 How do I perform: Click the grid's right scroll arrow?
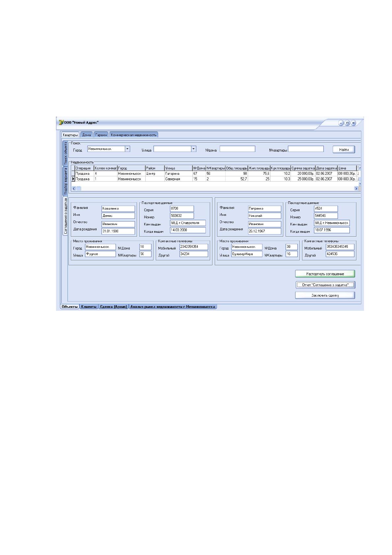[x=356, y=189]
